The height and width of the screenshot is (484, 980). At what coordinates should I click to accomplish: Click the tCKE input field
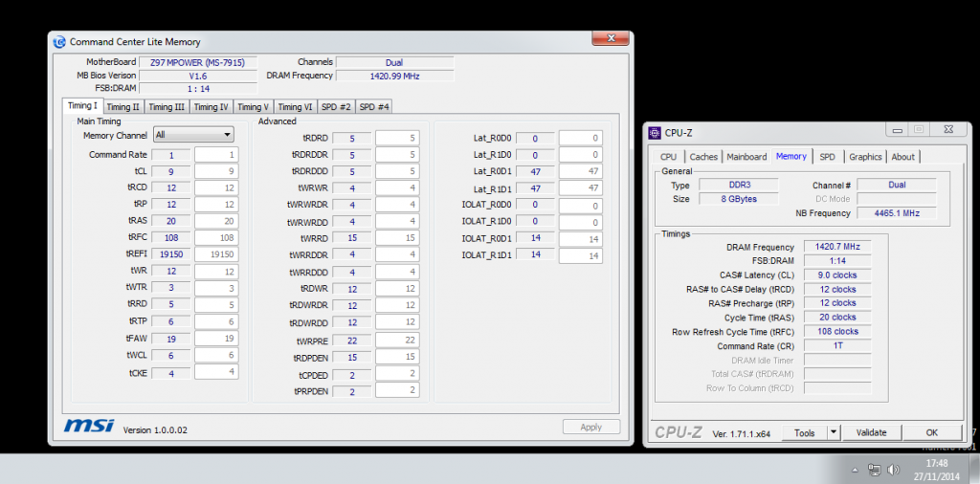click(215, 371)
